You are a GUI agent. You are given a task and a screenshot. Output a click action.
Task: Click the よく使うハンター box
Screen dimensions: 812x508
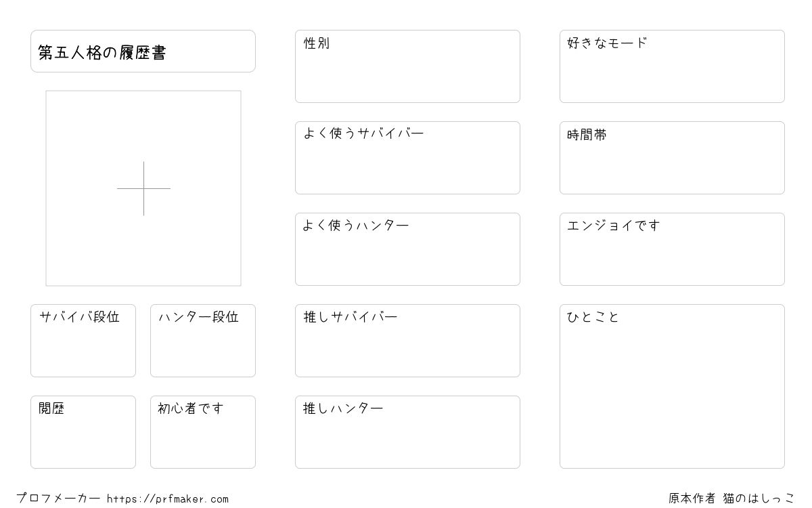coord(407,249)
